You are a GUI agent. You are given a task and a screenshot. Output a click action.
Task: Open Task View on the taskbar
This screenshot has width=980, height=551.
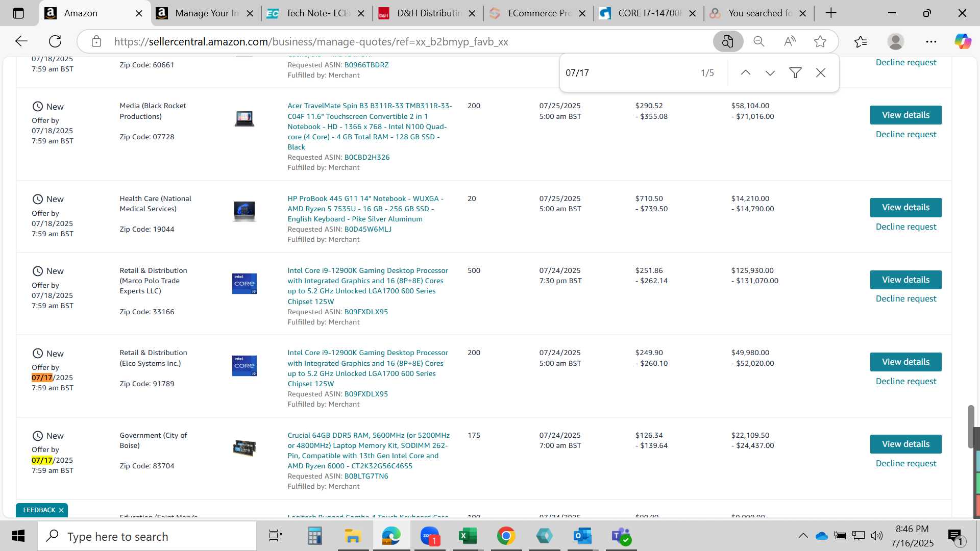tap(276, 536)
